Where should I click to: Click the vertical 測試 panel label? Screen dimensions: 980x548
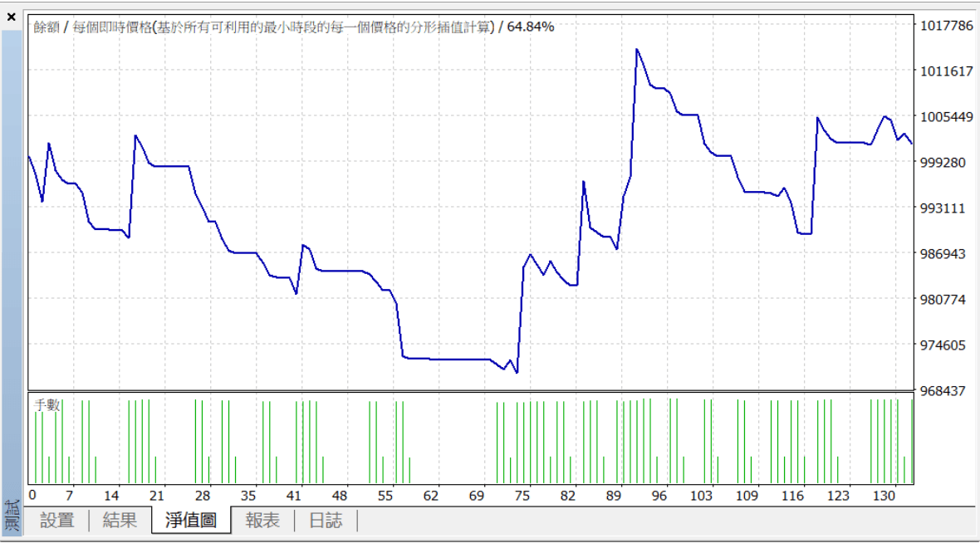coord(12,515)
